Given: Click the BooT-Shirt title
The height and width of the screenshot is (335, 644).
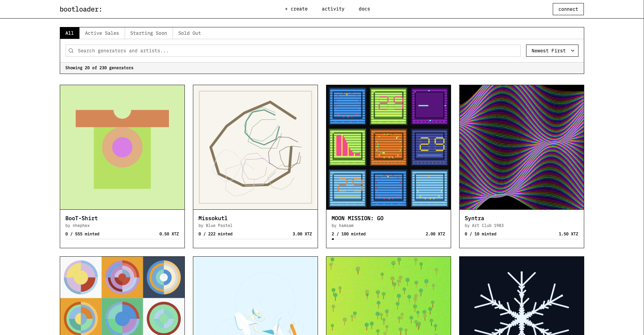Looking at the screenshot, I should tap(81, 218).
